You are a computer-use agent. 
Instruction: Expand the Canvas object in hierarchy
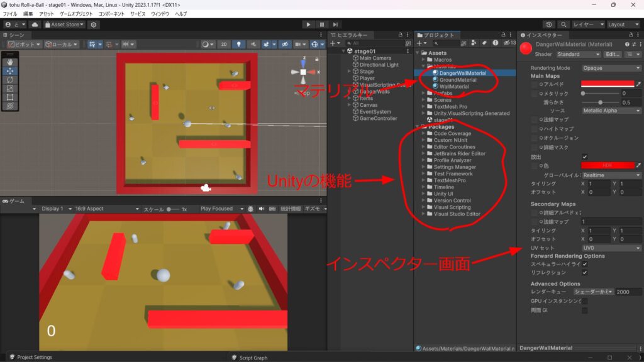click(x=350, y=105)
